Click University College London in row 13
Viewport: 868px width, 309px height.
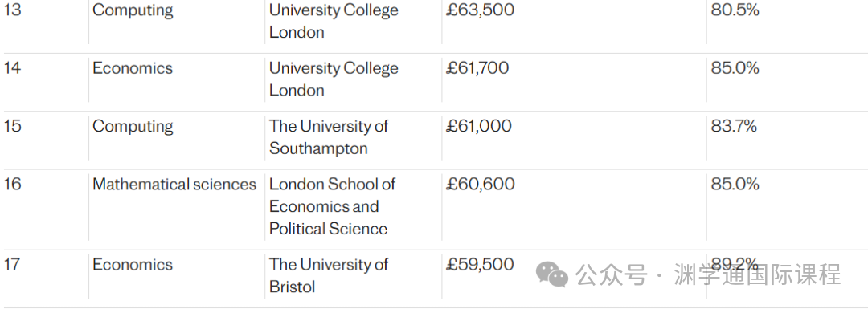pos(334,21)
